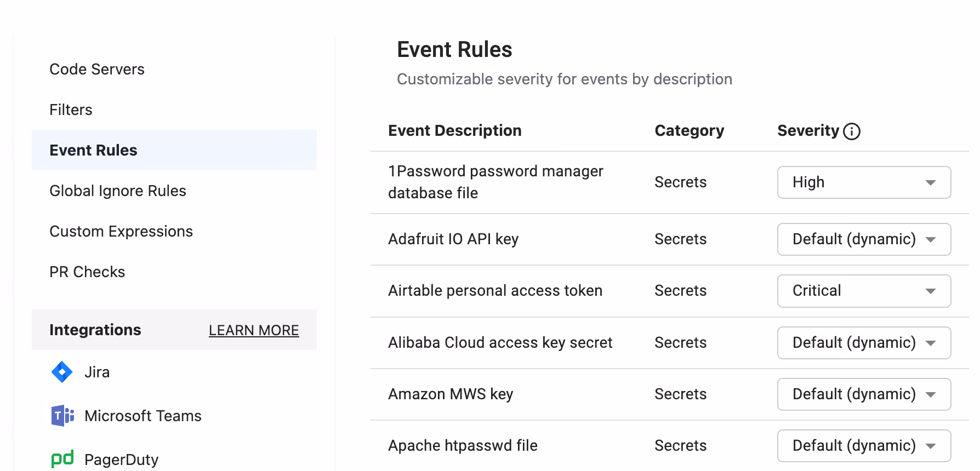
Task: Go to Custom Expressions
Action: tap(121, 231)
